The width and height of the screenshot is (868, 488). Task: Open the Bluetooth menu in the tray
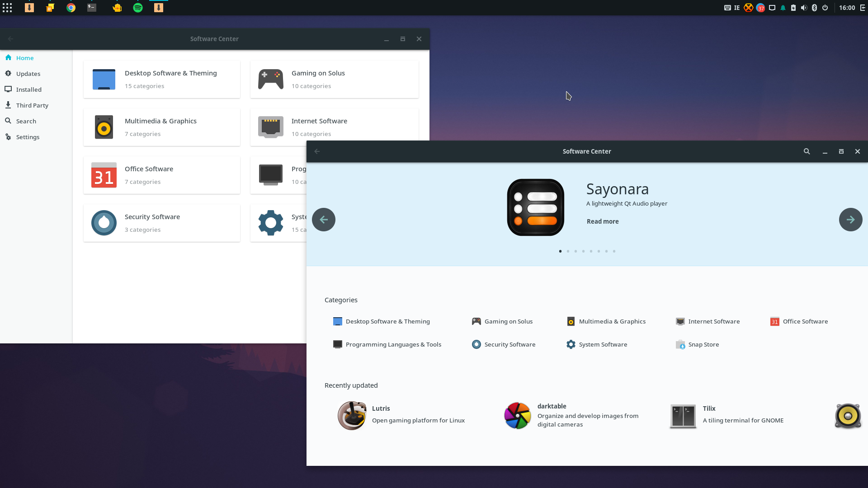point(814,8)
